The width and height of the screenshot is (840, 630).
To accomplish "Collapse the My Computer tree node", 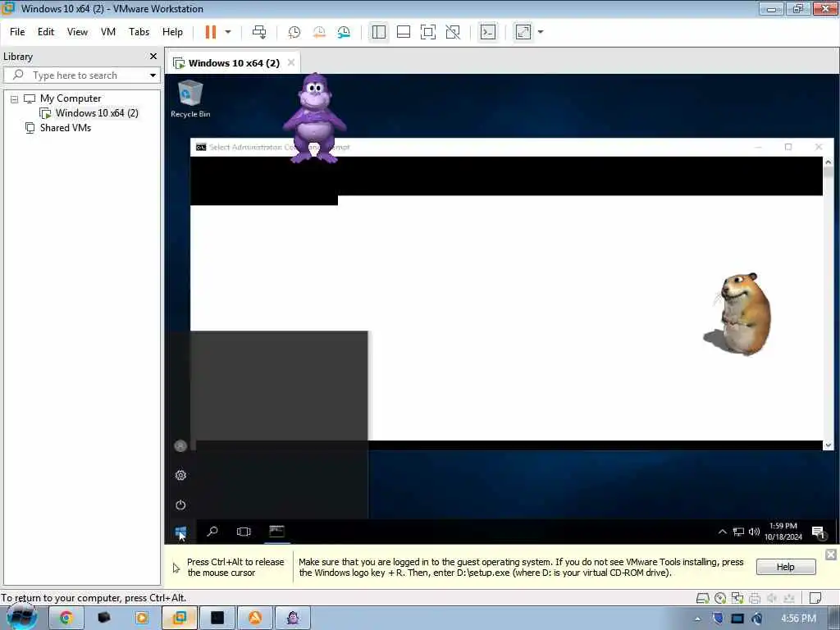I will point(15,99).
